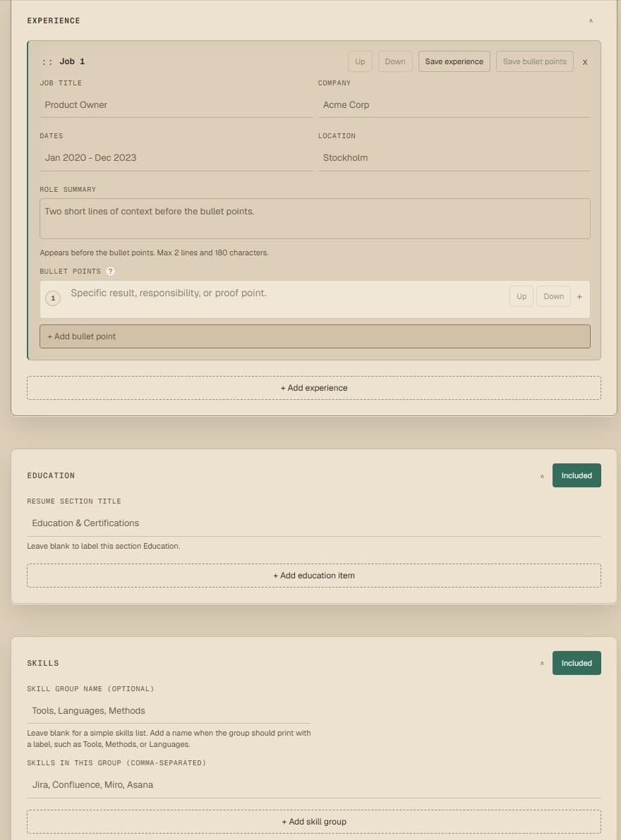Focus the Job Title field Product Owner

point(176,105)
